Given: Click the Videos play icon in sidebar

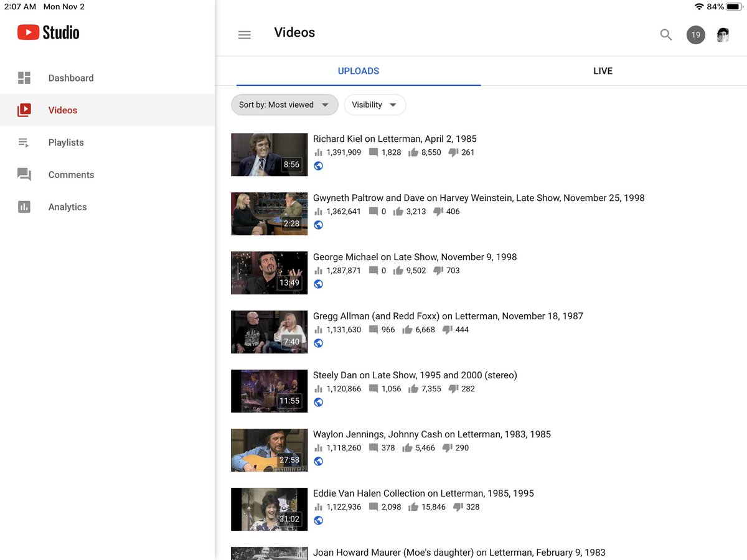Looking at the screenshot, I should pyautogui.click(x=24, y=110).
